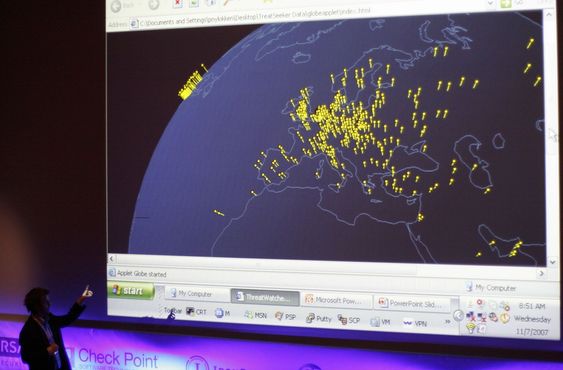Expand quick launch overflow chevron

coord(447,322)
